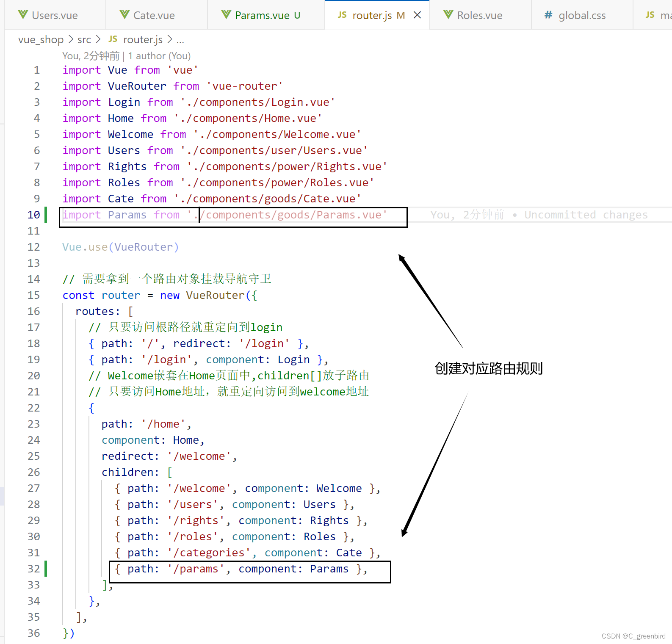Click the '/login' redirect string on line 18
The height and width of the screenshot is (644, 672).
(x=264, y=343)
